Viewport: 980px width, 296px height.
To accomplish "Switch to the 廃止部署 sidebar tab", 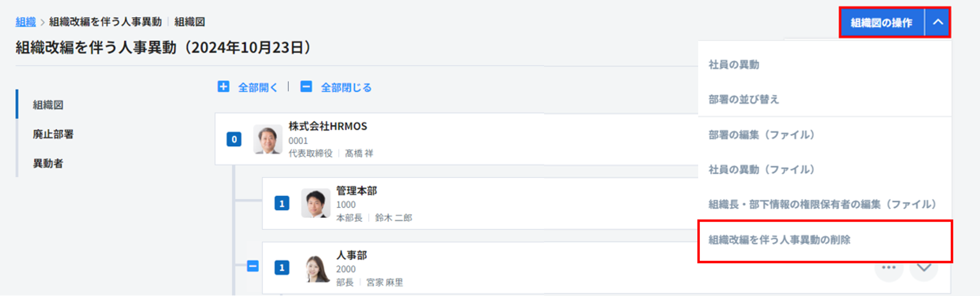I will coord(53,134).
